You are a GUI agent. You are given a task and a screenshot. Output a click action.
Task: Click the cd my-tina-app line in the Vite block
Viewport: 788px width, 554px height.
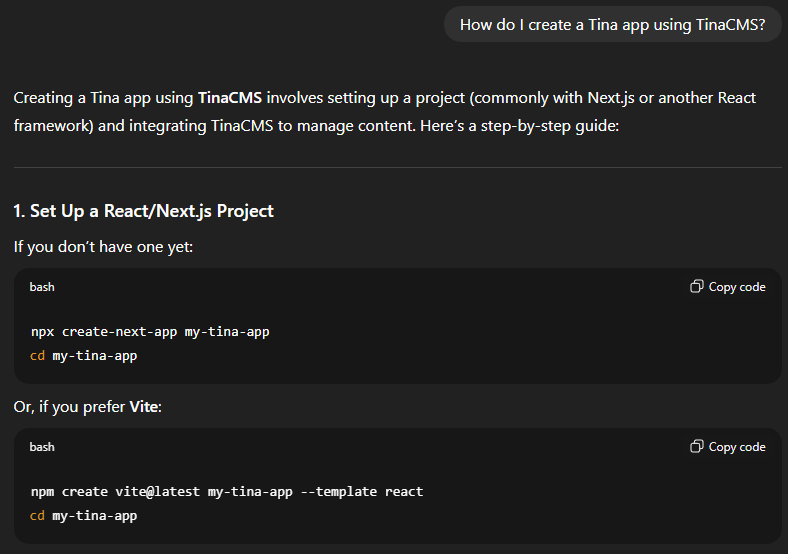[x=84, y=515]
